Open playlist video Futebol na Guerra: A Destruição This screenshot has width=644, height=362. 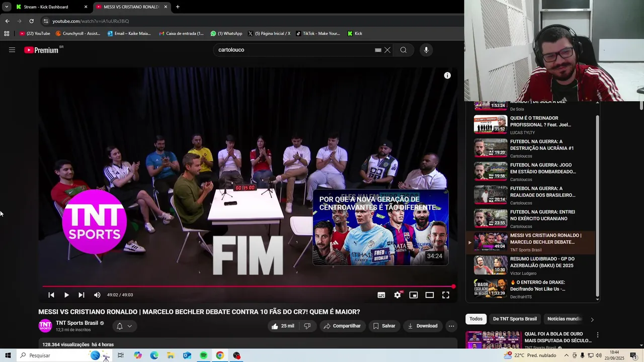pyautogui.click(x=532, y=148)
